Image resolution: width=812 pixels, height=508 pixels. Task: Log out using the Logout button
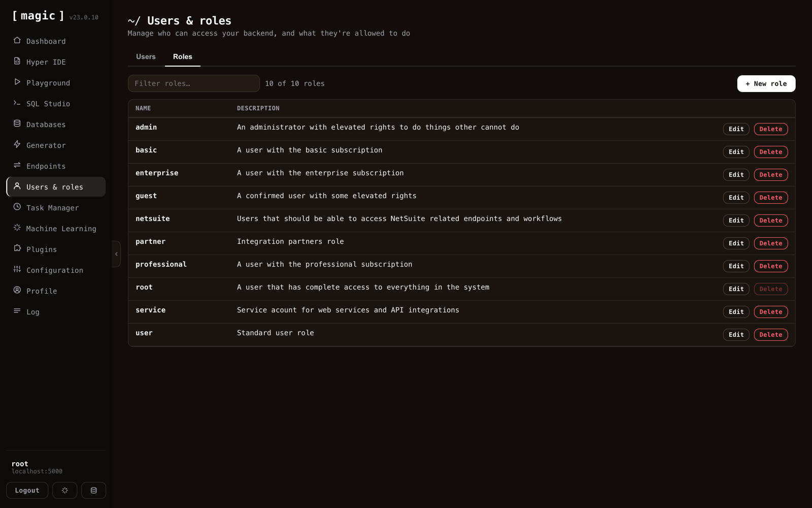point(27,490)
